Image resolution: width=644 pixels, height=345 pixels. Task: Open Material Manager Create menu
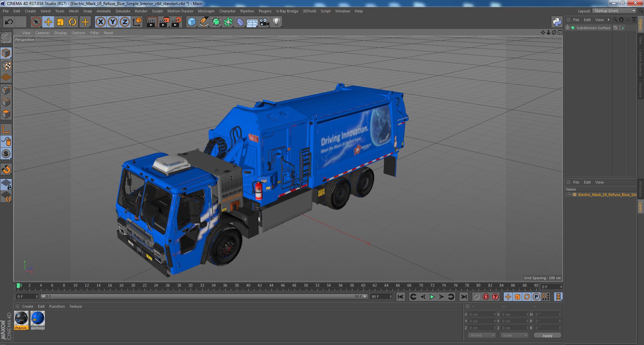28,306
